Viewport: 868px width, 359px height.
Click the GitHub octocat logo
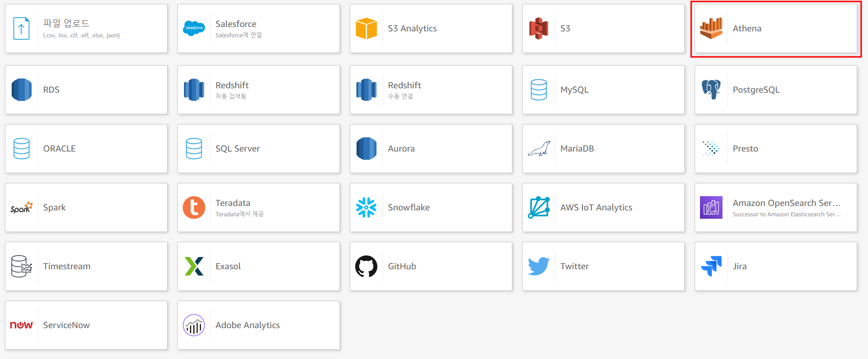pos(366,266)
